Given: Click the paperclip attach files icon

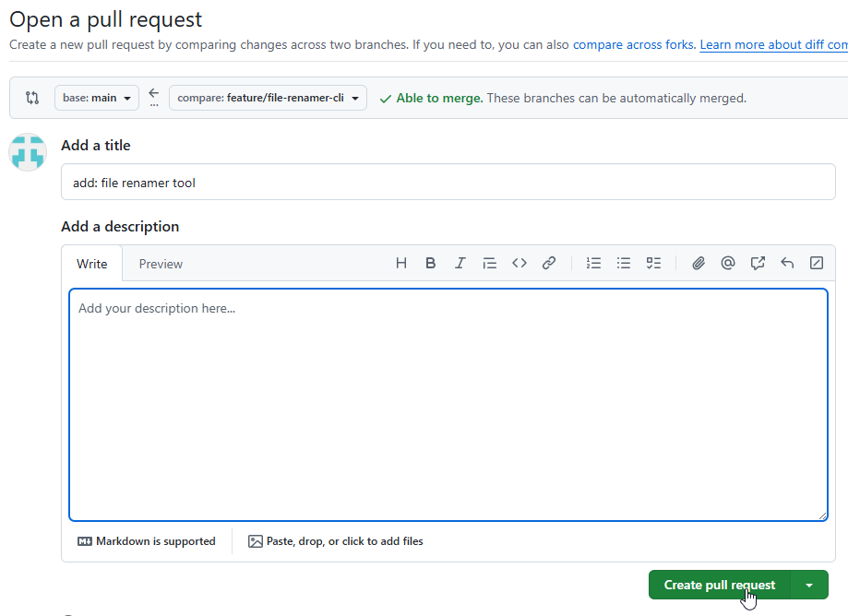Looking at the screenshot, I should coord(699,264).
